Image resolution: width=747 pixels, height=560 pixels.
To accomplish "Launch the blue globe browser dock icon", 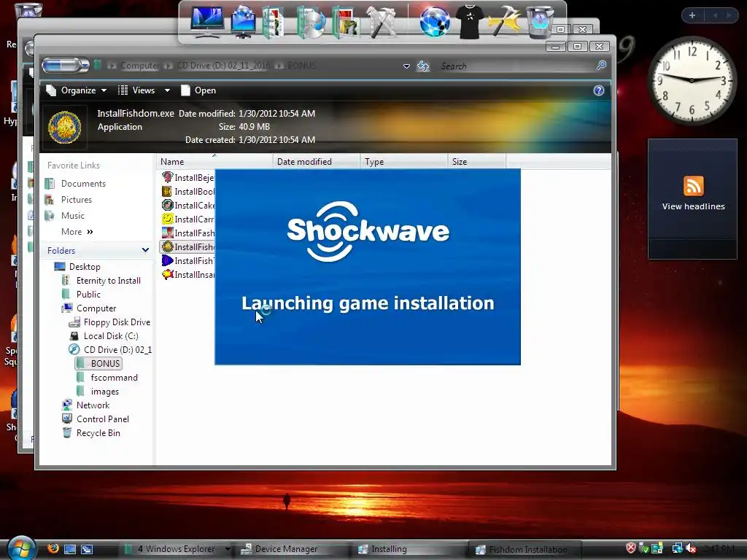I will (435, 22).
